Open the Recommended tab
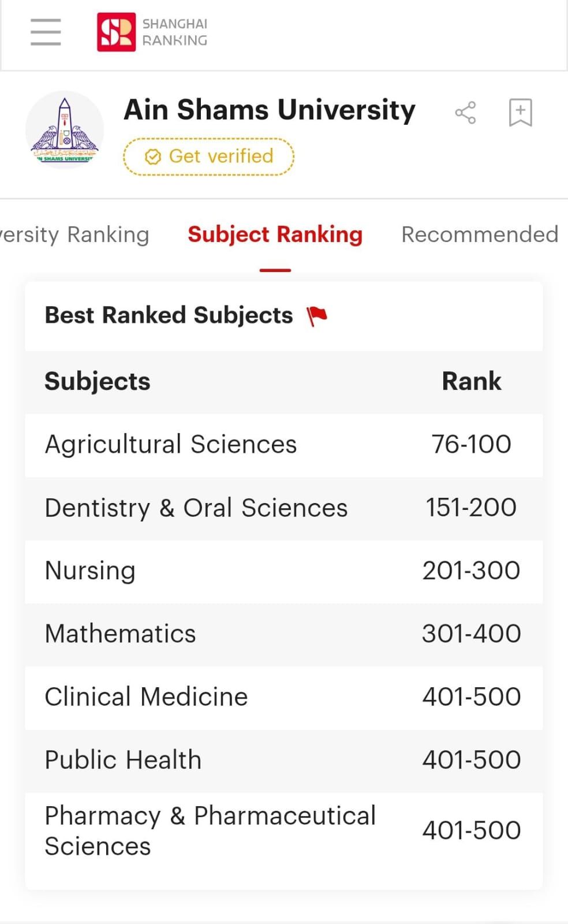568x924 pixels. tap(480, 234)
